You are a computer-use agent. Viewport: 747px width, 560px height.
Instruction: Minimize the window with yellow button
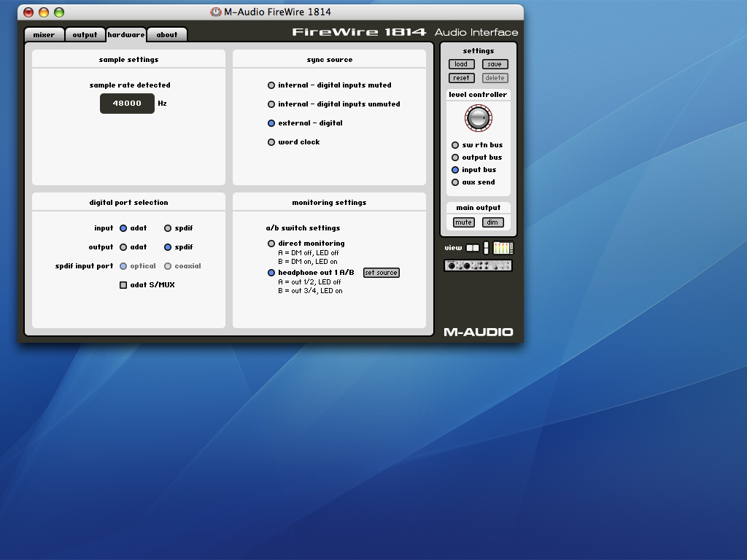tap(44, 12)
